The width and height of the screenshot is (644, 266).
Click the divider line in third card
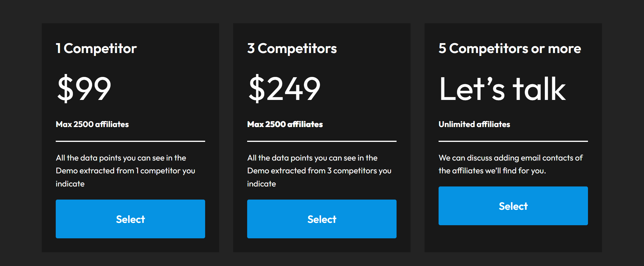513,141
